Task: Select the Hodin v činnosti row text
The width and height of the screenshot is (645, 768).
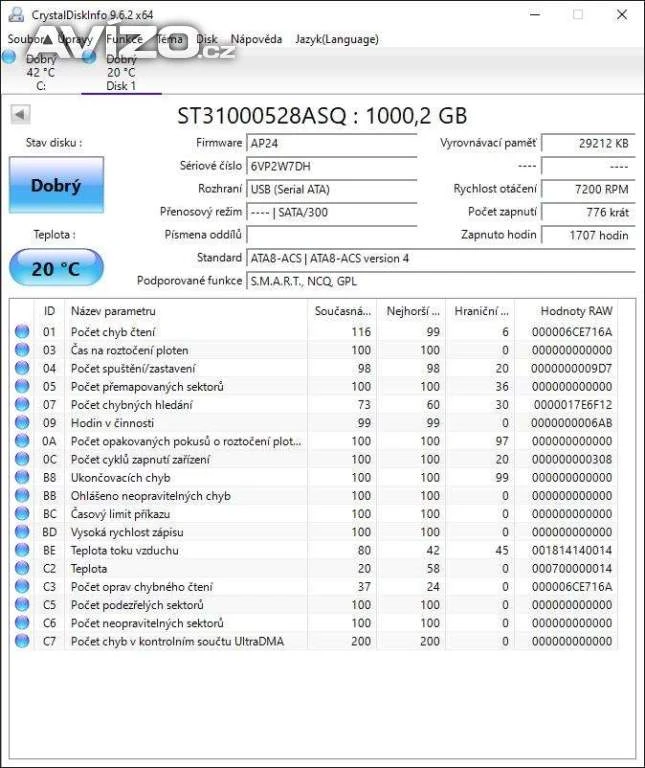Action: (x=112, y=423)
